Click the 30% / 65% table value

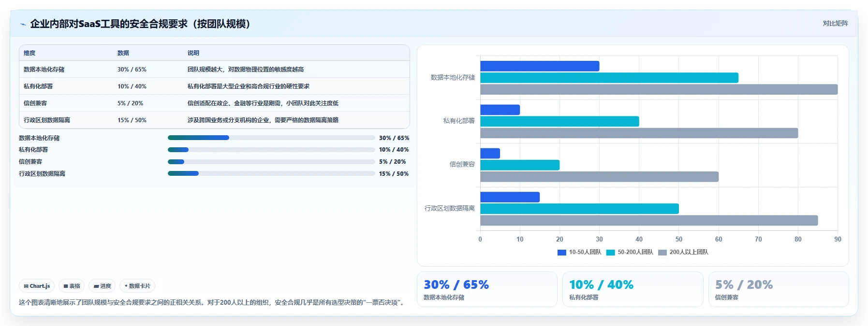pyautogui.click(x=132, y=70)
